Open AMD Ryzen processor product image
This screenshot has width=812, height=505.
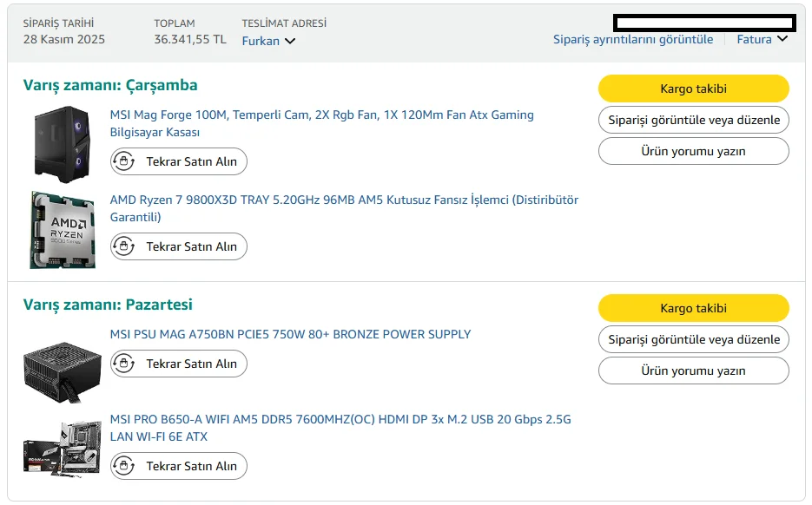click(x=62, y=230)
